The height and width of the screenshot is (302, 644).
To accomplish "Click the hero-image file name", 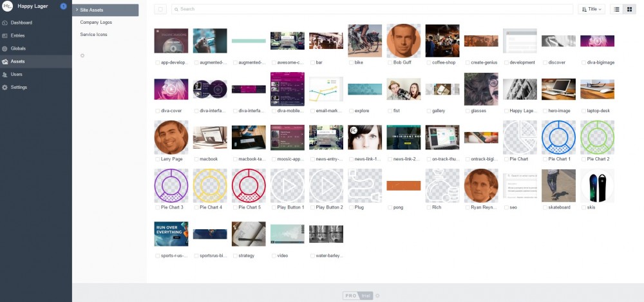I will coord(558,111).
